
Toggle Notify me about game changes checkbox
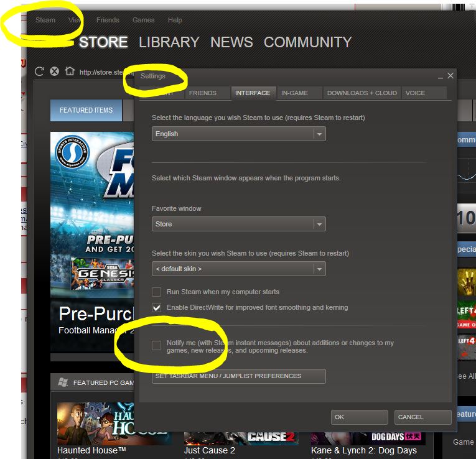click(156, 345)
